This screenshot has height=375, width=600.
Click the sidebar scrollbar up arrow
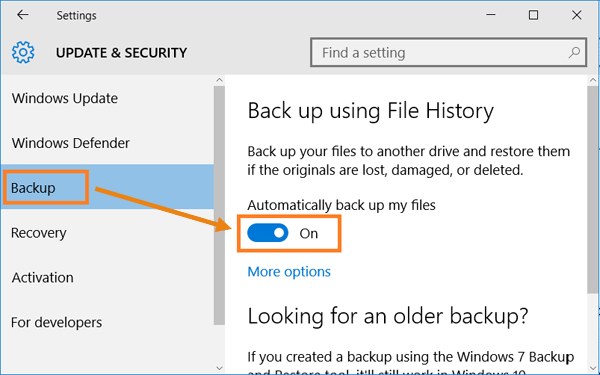click(219, 80)
